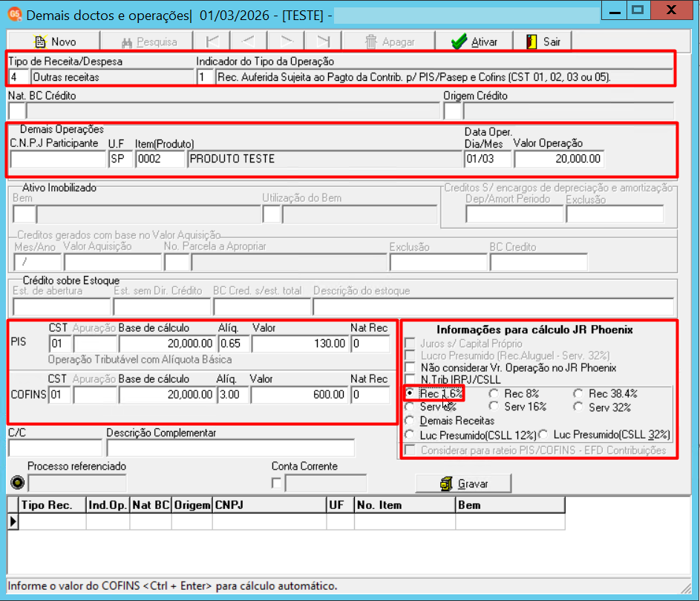Viewport: 700px width, 601px height.
Task: Click COFINS Valor field 600.00
Action: tap(299, 395)
